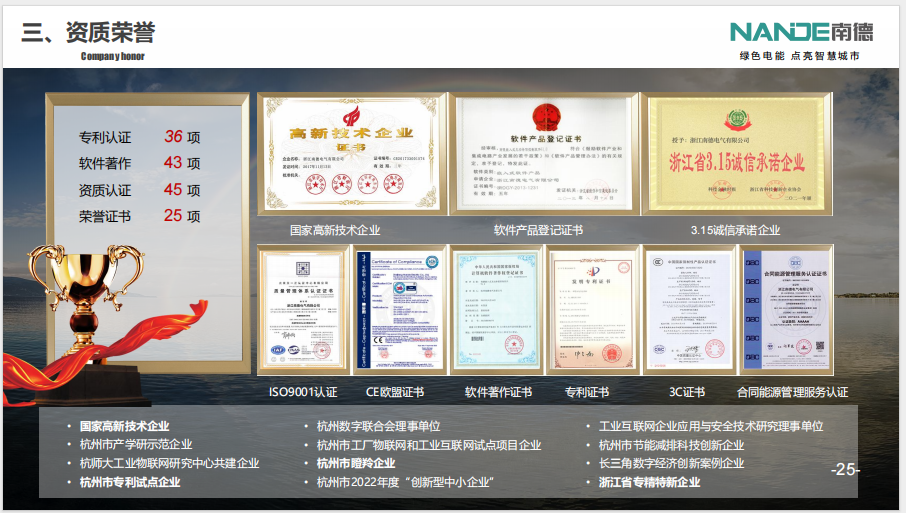
Task: Select the CE Certificate of Compliance thumbnail
Action: 396,310
